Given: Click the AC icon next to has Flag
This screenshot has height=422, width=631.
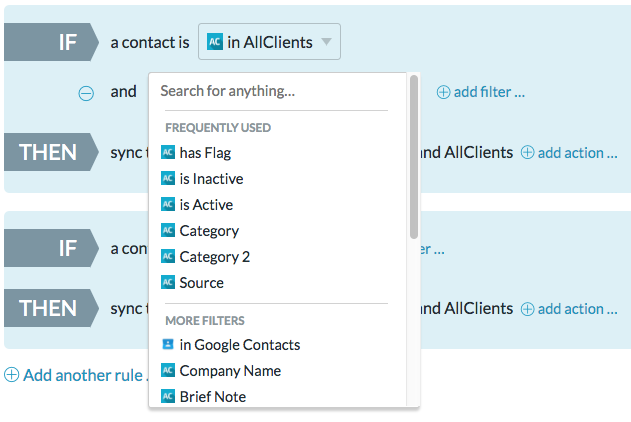Looking at the screenshot, I should pyautogui.click(x=168, y=152).
